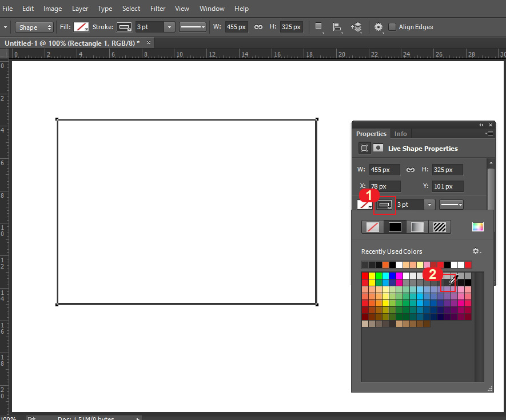
Task: Open the Color Picker rainbow icon
Action: click(x=477, y=227)
